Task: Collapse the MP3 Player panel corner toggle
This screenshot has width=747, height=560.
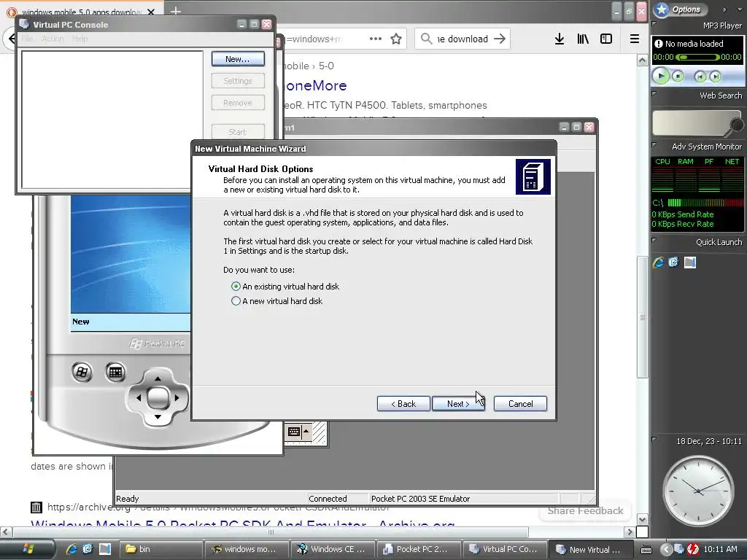Action: pyautogui.click(x=654, y=23)
